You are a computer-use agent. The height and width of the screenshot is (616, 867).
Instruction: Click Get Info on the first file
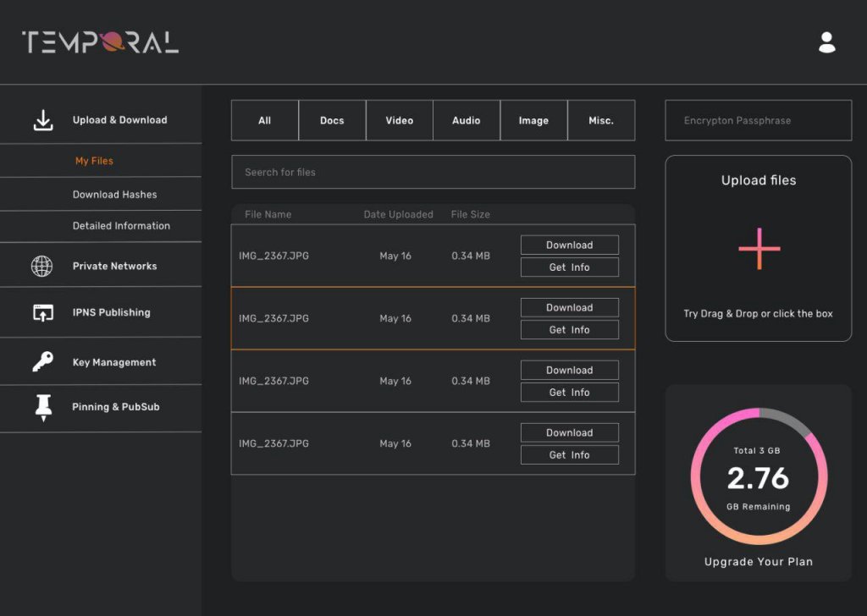pos(569,267)
